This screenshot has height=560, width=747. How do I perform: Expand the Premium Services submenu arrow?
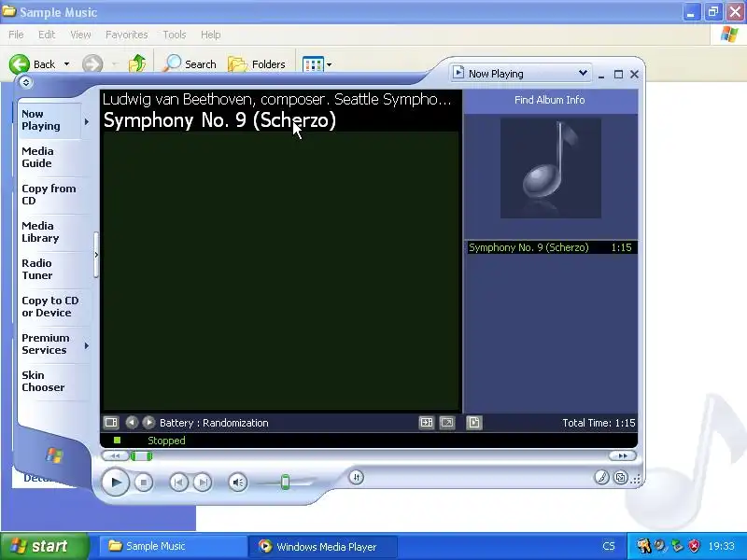coord(87,345)
